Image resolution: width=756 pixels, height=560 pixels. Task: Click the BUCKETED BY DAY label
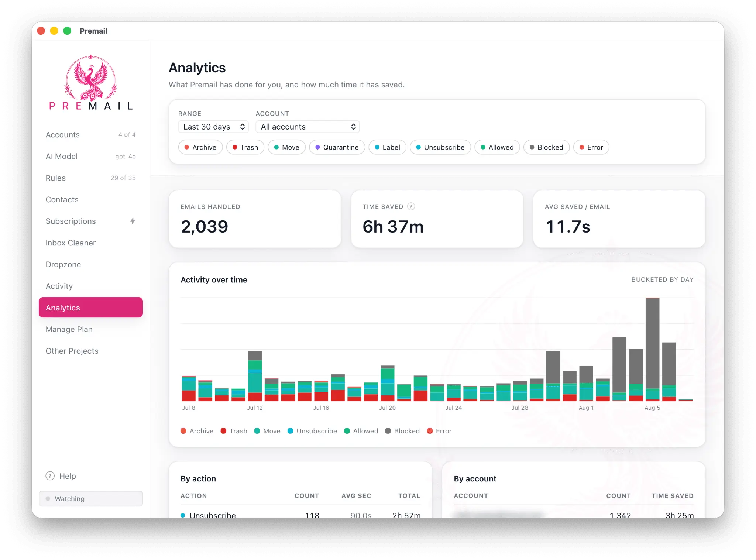coord(662,279)
